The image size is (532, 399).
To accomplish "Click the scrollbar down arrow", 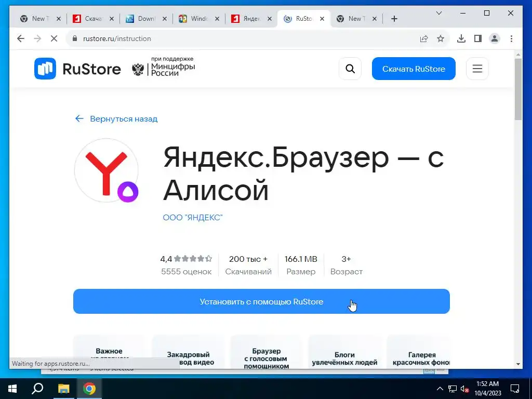I will 518,364.
